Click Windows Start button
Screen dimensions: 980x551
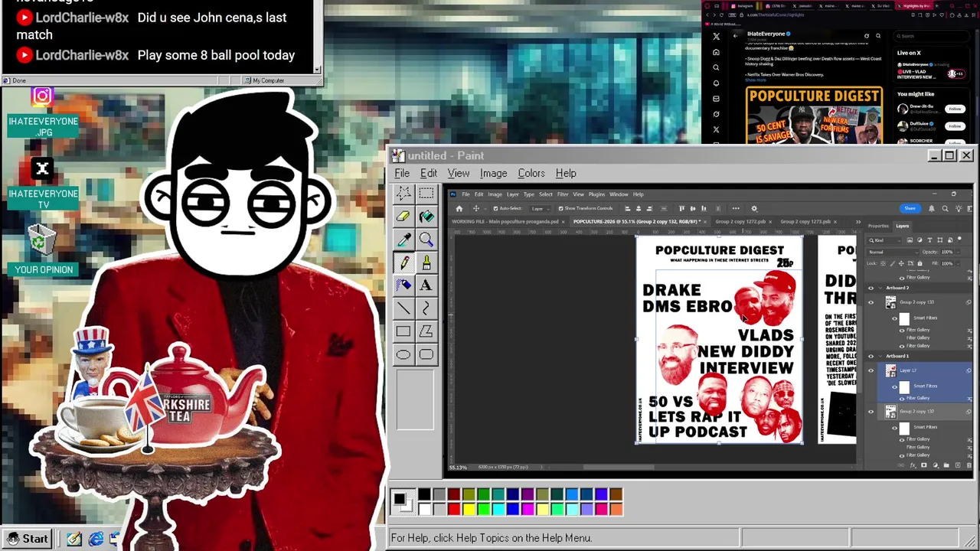pos(28,539)
